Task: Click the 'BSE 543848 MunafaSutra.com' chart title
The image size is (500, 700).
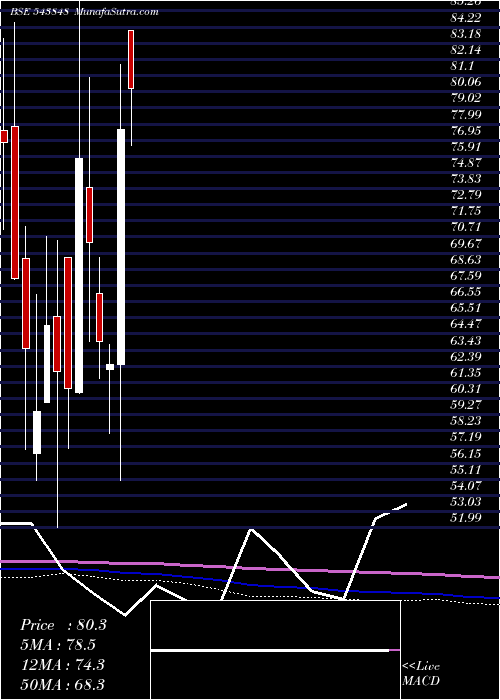Action: pos(84,12)
